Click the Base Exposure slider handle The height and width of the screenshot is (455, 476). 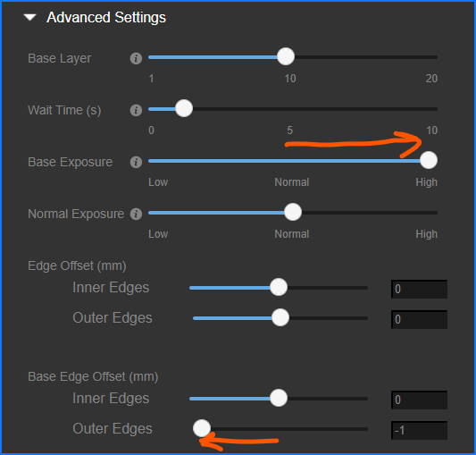click(429, 160)
